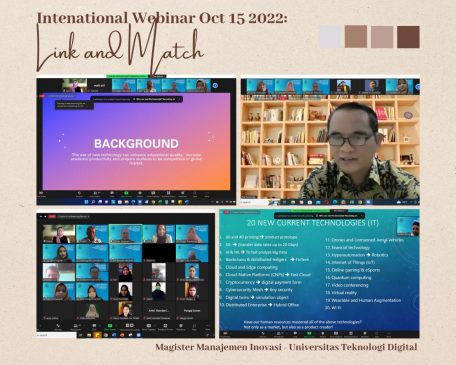Click Windows Start button below BACKGROUND slide
This screenshot has width=456, height=365.
[x=86, y=202]
